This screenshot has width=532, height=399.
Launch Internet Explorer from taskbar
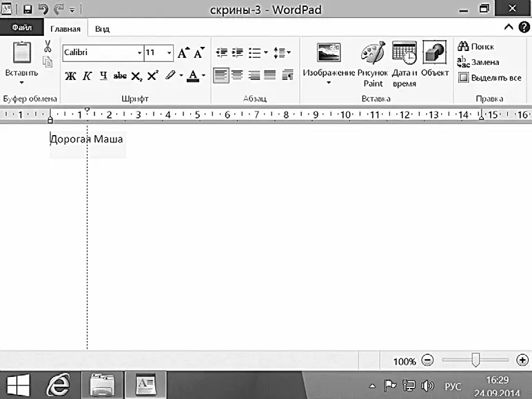59,385
